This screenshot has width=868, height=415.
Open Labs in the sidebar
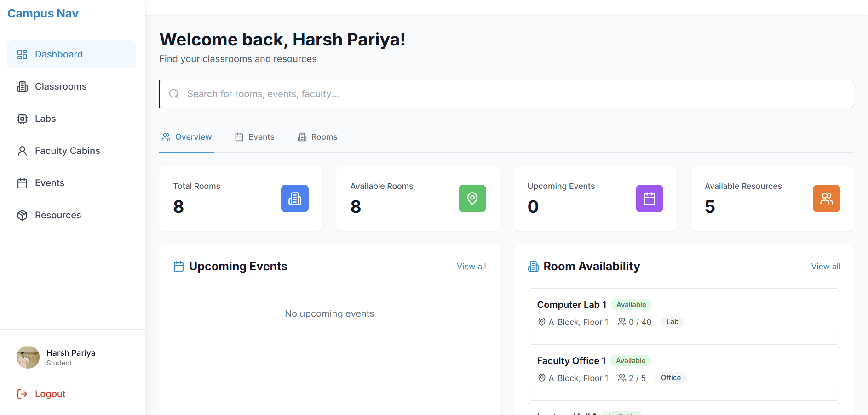click(72, 119)
